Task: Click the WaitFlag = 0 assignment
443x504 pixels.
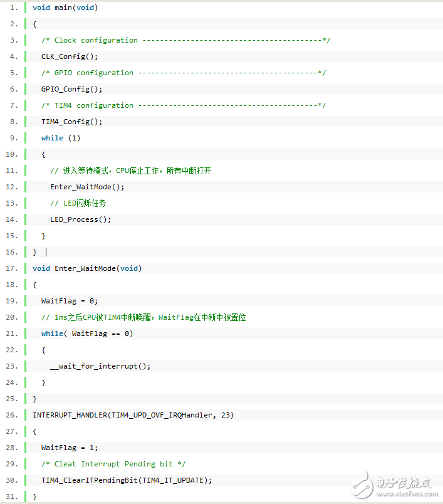Action: 70,301
